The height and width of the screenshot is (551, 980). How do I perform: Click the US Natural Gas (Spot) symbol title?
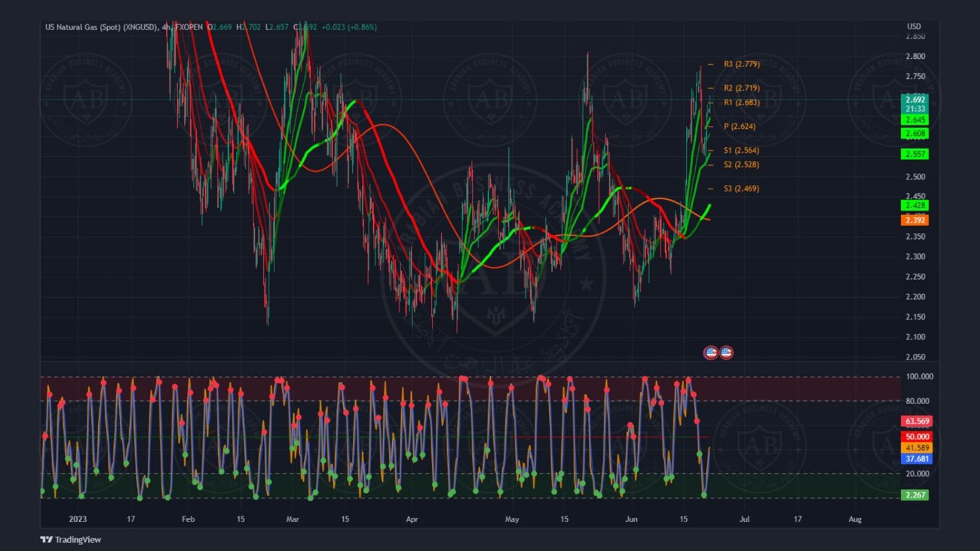point(101,27)
